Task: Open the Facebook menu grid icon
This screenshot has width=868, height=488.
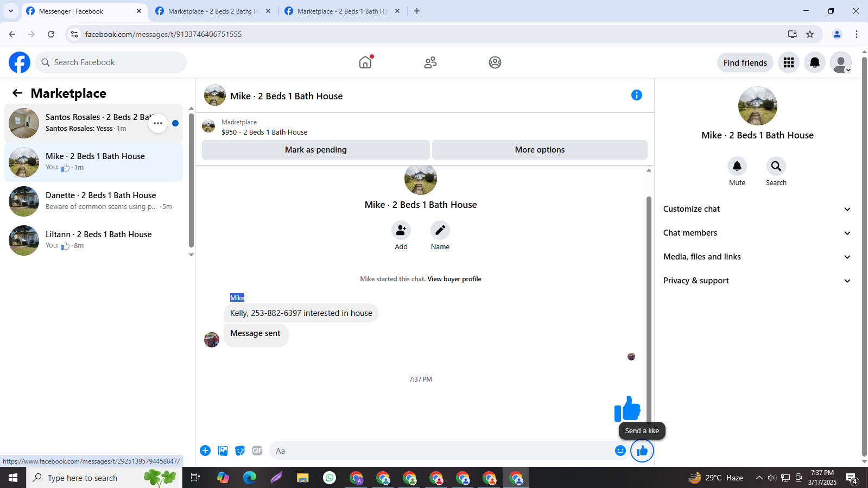Action: tap(789, 62)
